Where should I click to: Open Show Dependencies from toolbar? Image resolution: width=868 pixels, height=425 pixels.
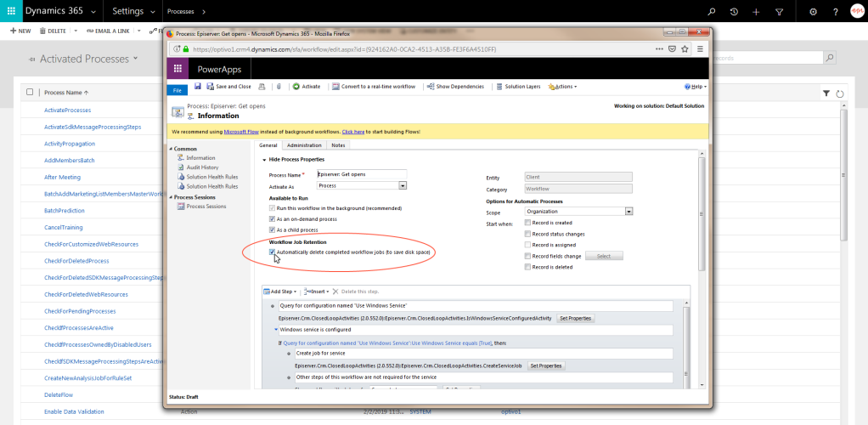coord(459,86)
